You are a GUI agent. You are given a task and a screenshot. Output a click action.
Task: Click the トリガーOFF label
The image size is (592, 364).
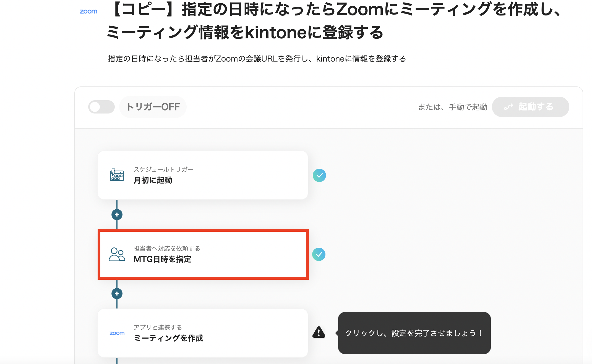(153, 107)
